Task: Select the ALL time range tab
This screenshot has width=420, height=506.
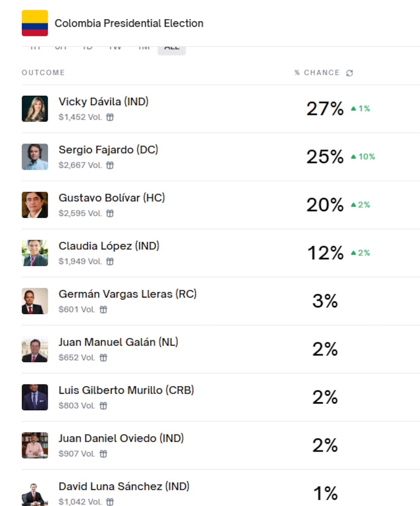Action: 172,49
